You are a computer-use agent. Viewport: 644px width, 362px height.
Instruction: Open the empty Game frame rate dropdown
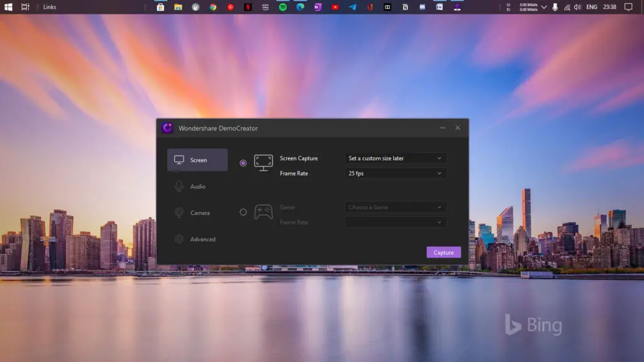395,222
